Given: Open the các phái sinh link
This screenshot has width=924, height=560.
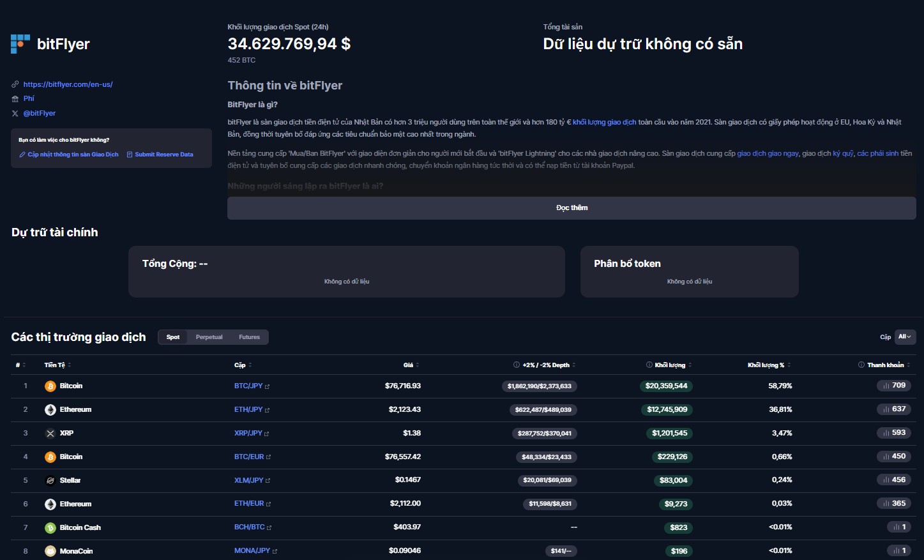Looking at the screenshot, I should click(x=877, y=153).
